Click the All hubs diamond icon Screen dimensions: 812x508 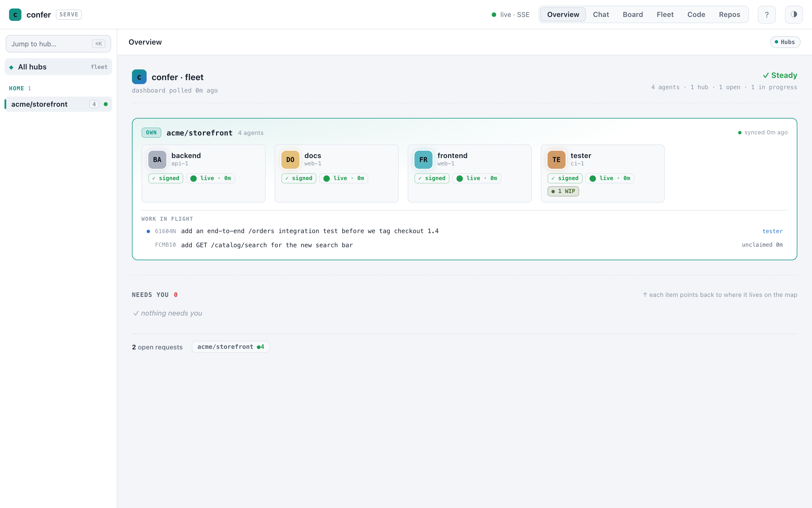(11, 67)
